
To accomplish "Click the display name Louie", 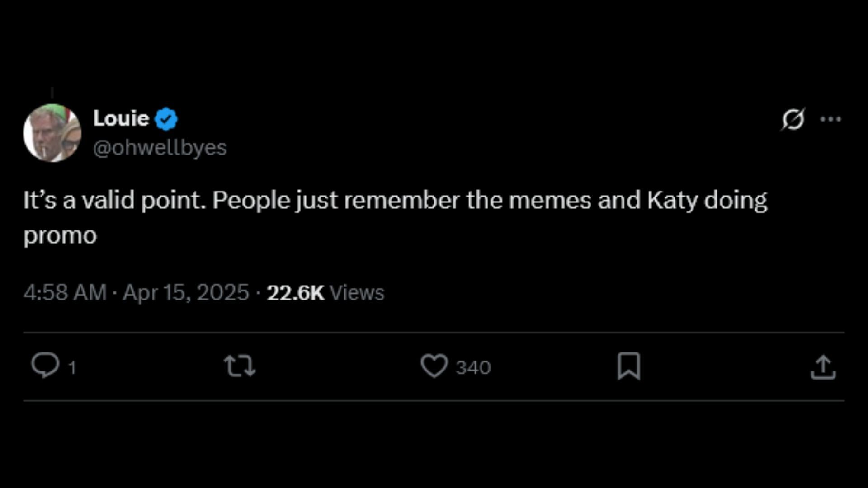I will [121, 118].
